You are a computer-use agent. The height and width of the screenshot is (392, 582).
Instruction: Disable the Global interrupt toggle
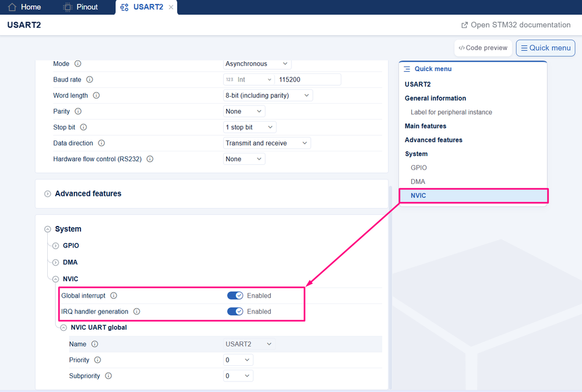click(235, 295)
